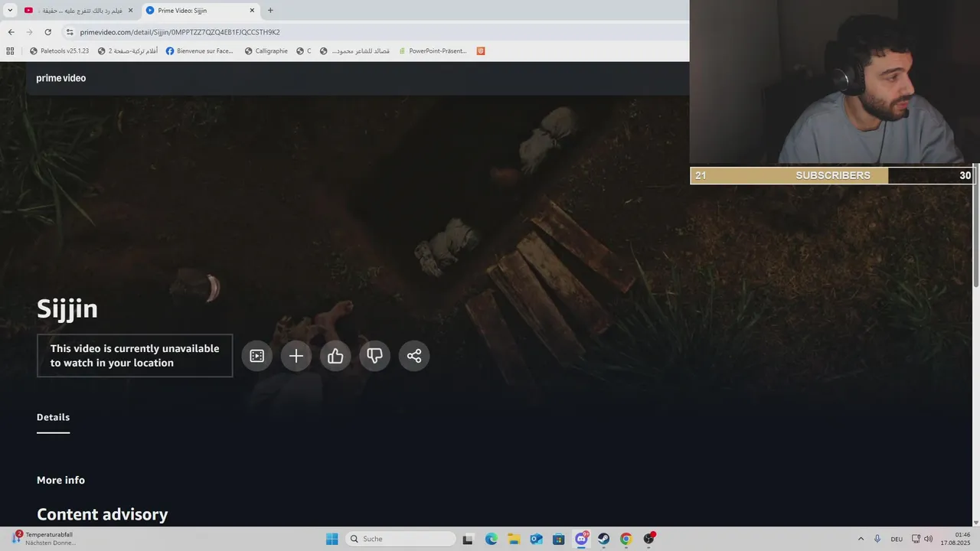Open the PowerPoint-Präsent... bookmark
980x551 pixels.
pos(433,51)
